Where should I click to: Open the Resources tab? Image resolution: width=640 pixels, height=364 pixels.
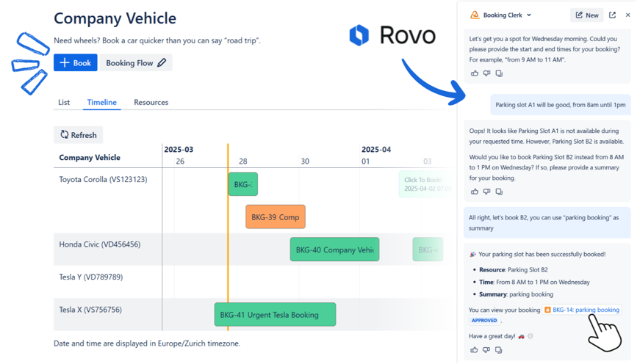point(151,102)
